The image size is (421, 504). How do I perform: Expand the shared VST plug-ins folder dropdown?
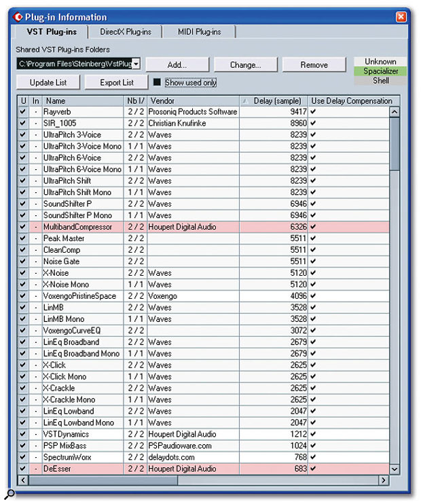click(x=136, y=64)
